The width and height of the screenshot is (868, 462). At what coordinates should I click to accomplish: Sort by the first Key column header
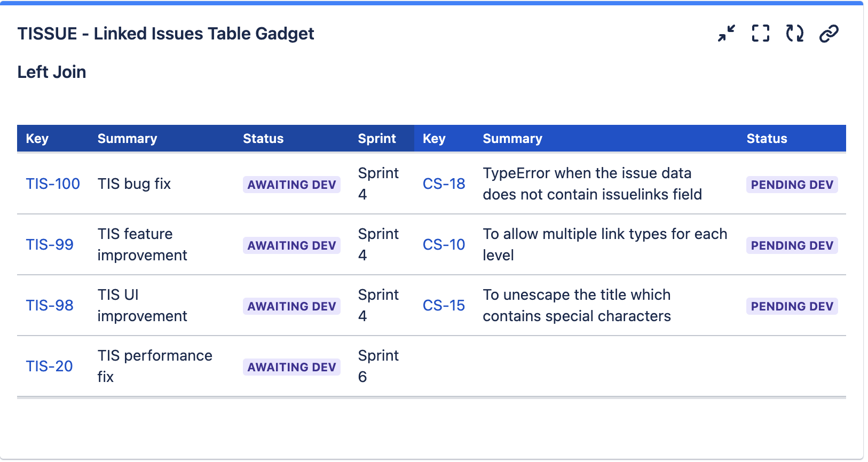(37, 139)
